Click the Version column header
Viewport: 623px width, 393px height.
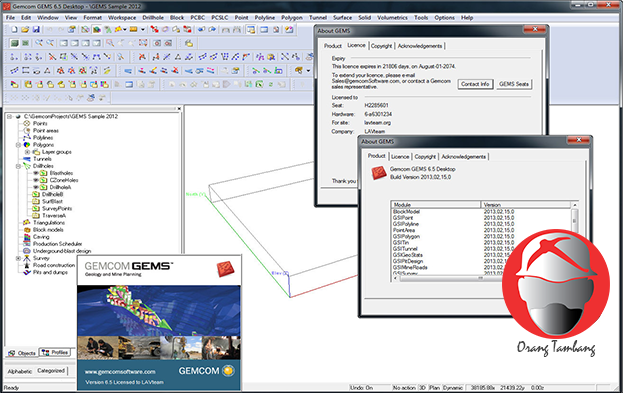point(526,205)
